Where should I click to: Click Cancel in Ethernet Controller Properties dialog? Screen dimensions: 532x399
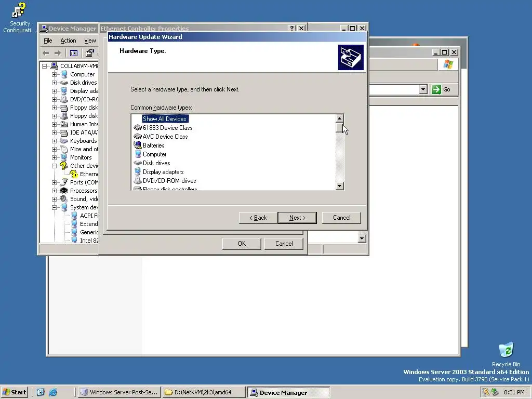coord(284,244)
